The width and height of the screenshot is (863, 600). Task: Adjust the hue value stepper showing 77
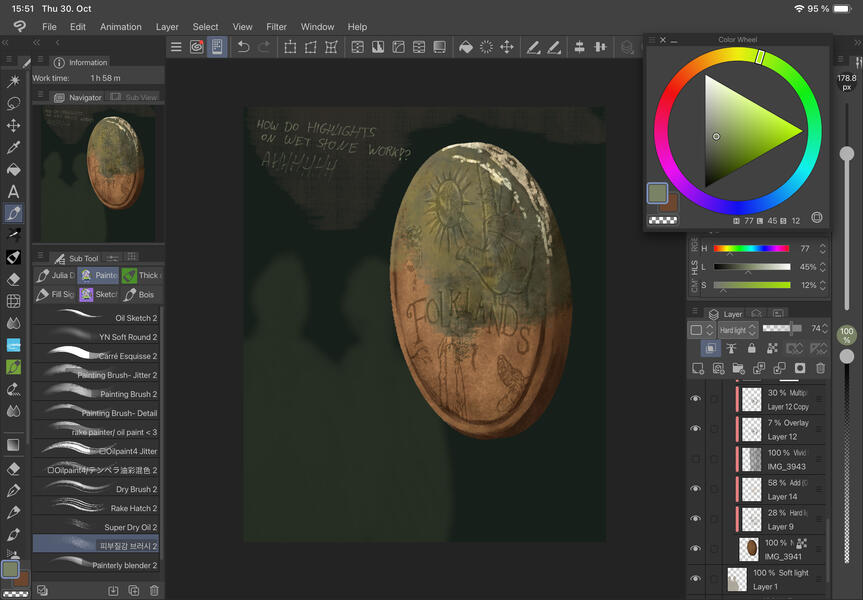pos(822,248)
